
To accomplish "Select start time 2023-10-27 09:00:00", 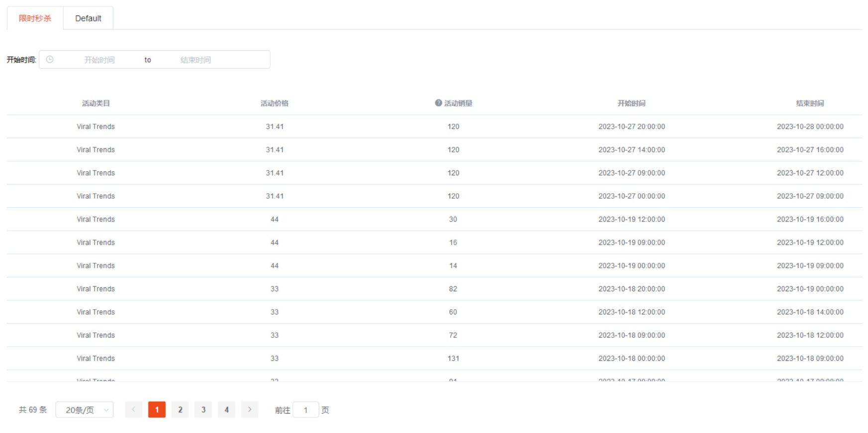I will (x=632, y=173).
